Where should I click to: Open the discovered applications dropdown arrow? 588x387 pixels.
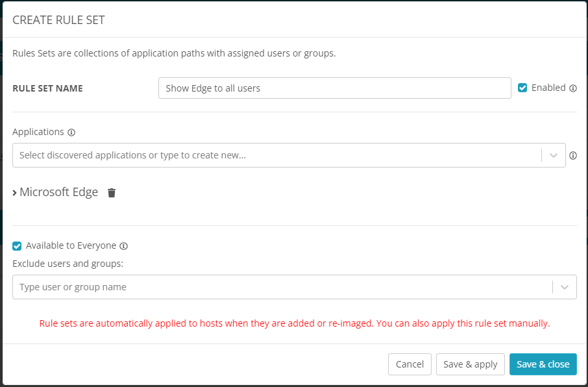[554, 156]
